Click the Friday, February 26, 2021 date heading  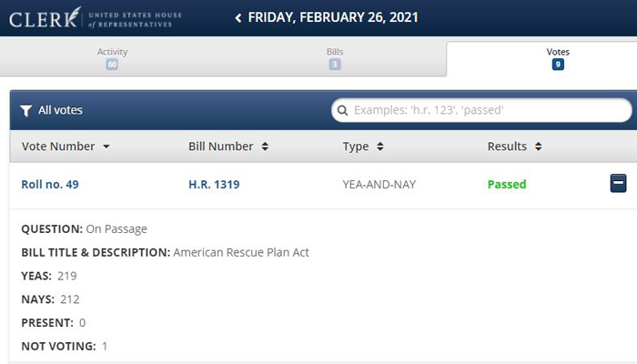click(333, 17)
